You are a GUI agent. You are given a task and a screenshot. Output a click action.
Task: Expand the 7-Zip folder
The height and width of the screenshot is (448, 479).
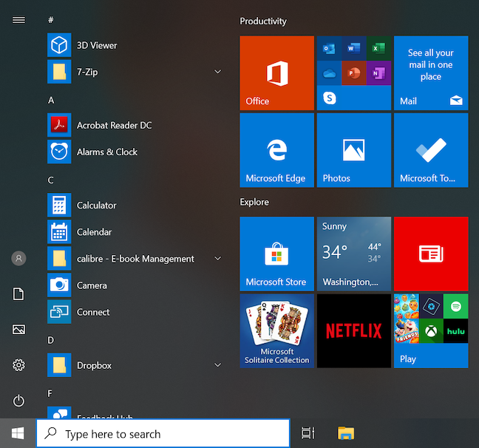[x=217, y=72]
